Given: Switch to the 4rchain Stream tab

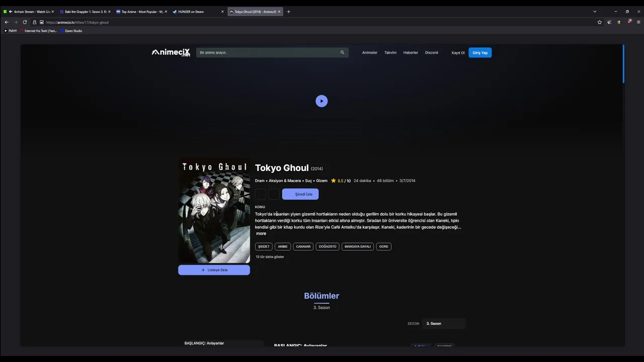Looking at the screenshot, I should (x=29, y=12).
